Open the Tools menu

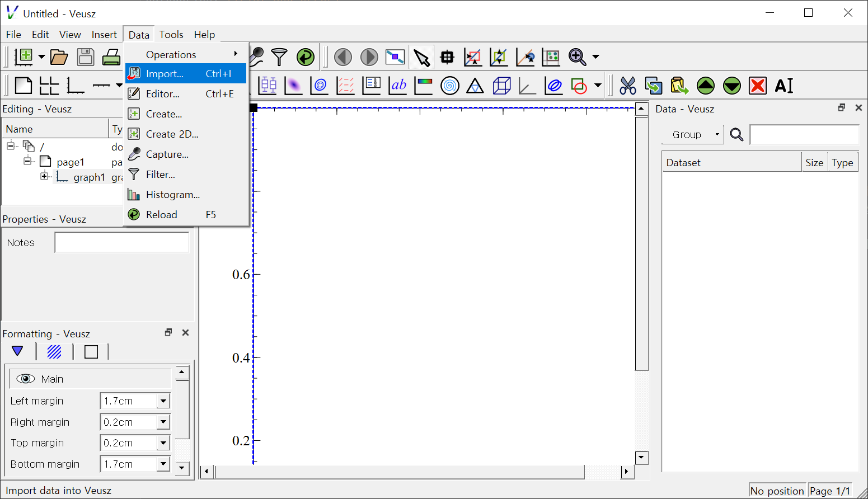pyautogui.click(x=171, y=35)
